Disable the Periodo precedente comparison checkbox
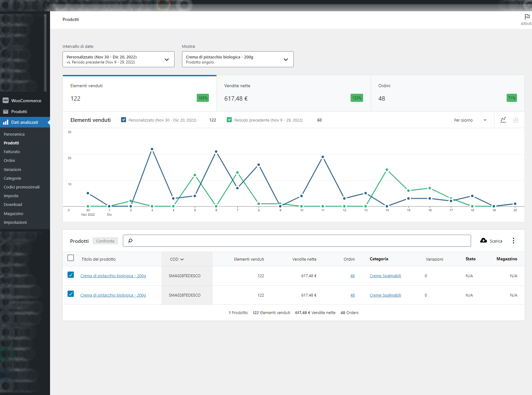The image size is (532, 395). pyautogui.click(x=229, y=120)
